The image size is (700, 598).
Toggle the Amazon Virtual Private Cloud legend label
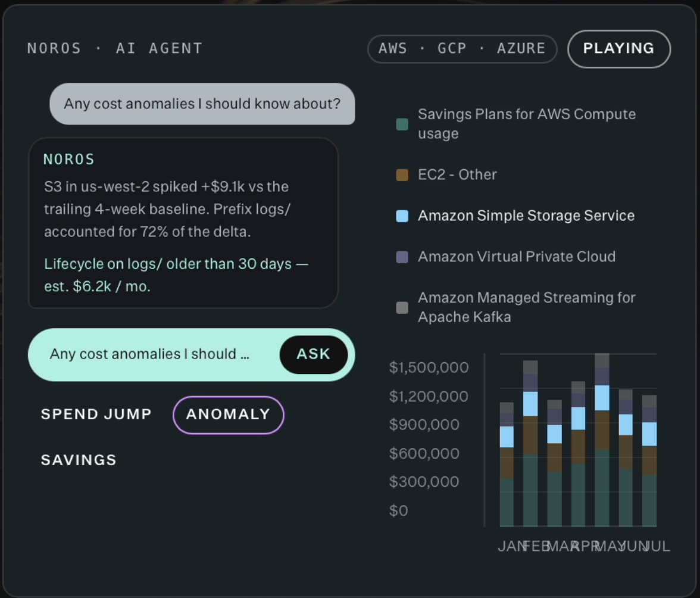click(x=517, y=257)
